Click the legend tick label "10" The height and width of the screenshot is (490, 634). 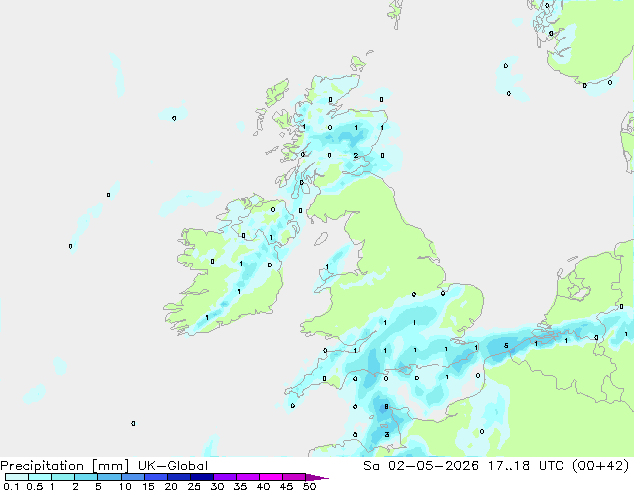coord(125,486)
